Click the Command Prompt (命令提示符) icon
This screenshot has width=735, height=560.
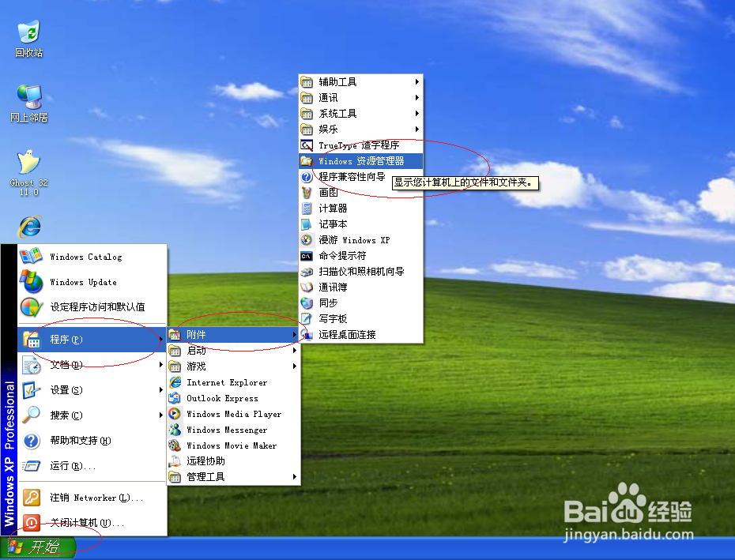[307, 256]
